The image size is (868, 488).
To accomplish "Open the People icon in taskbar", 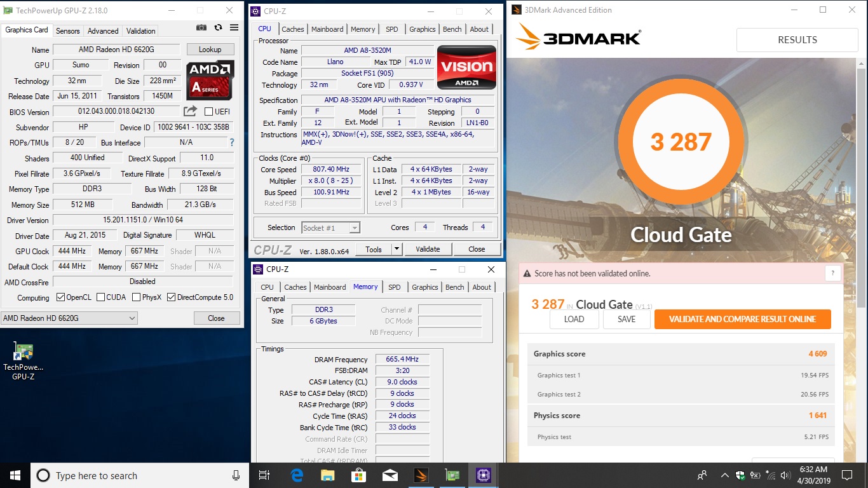I will pos(702,475).
